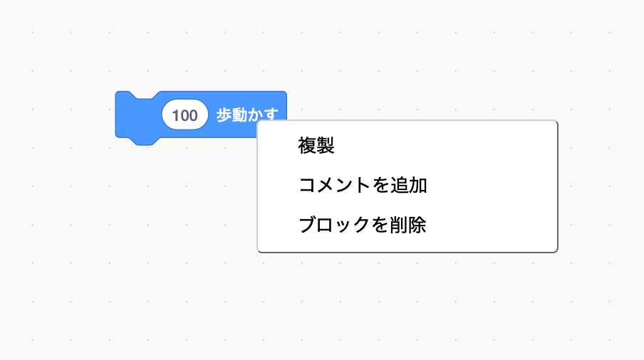Click the 100 value field in the block
The height and width of the screenshot is (360, 644).
[185, 115]
